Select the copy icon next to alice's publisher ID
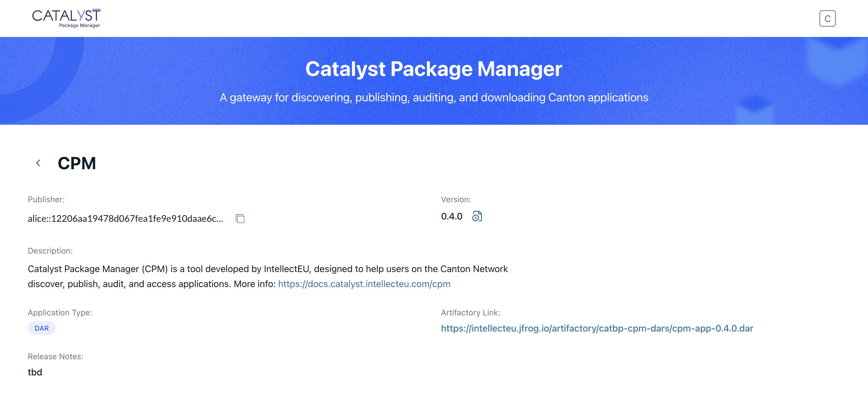The width and height of the screenshot is (868, 402). point(240,219)
